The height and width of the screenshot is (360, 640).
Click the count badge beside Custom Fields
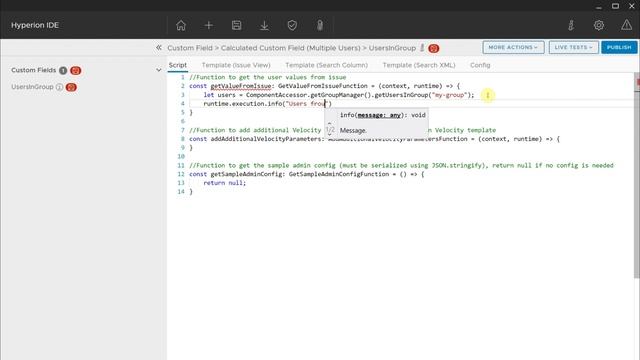pyautogui.click(x=63, y=71)
